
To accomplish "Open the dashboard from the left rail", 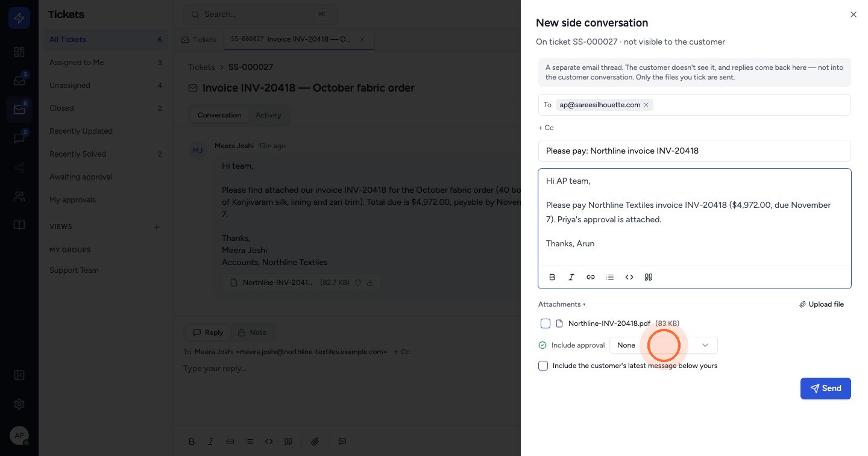I will coord(19,52).
